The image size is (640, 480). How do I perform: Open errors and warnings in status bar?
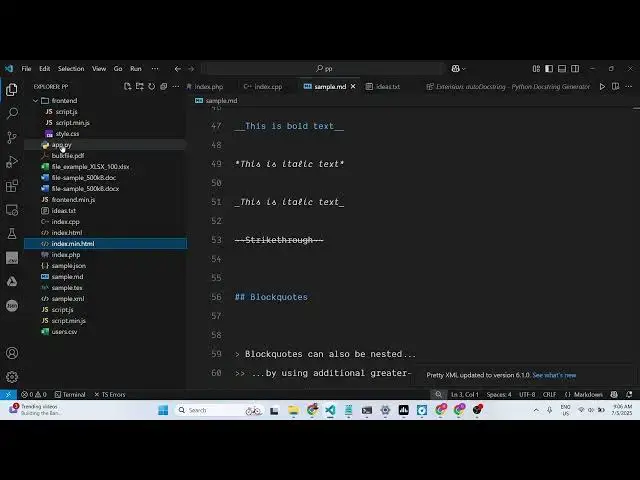click(x=34, y=394)
